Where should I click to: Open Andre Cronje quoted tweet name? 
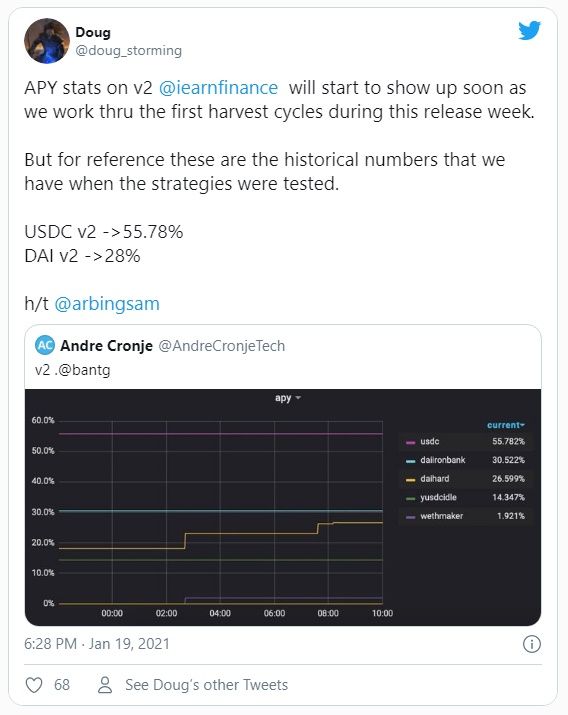point(106,346)
